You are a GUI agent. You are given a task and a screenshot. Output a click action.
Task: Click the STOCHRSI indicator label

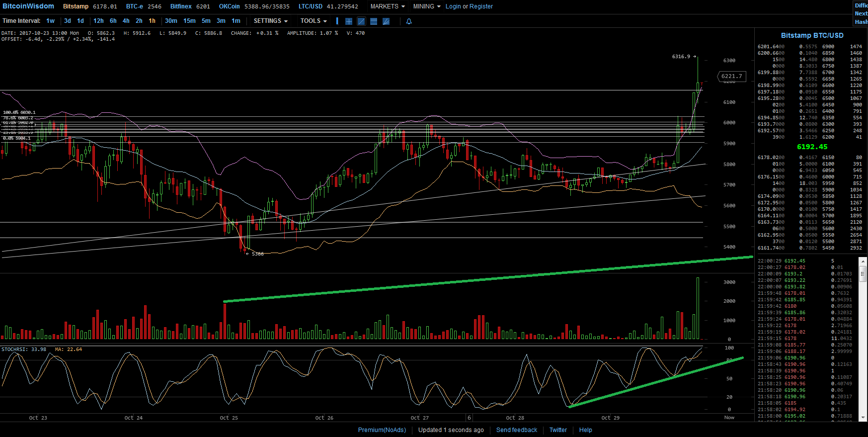pyautogui.click(x=24, y=350)
